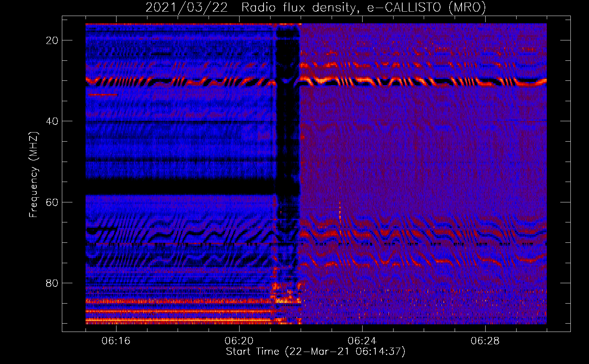This screenshot has width=589, height=364.
Task: Click the '06:20' time tick label
Action: coord(239,341)
